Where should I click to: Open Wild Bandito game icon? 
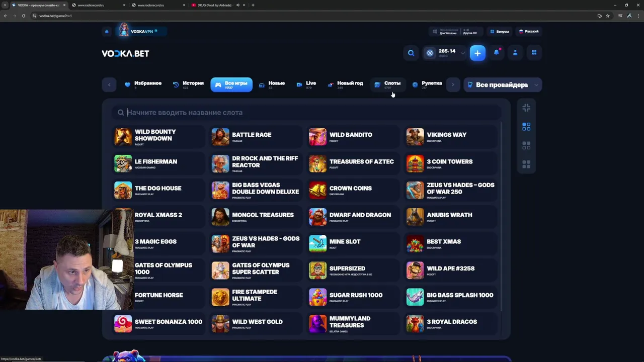tap(317, 136)
